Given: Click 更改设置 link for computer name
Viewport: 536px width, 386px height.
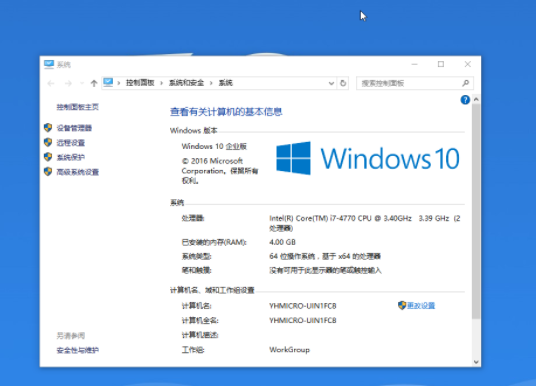Looking at the screenshot, I should (x=421, y=306).
